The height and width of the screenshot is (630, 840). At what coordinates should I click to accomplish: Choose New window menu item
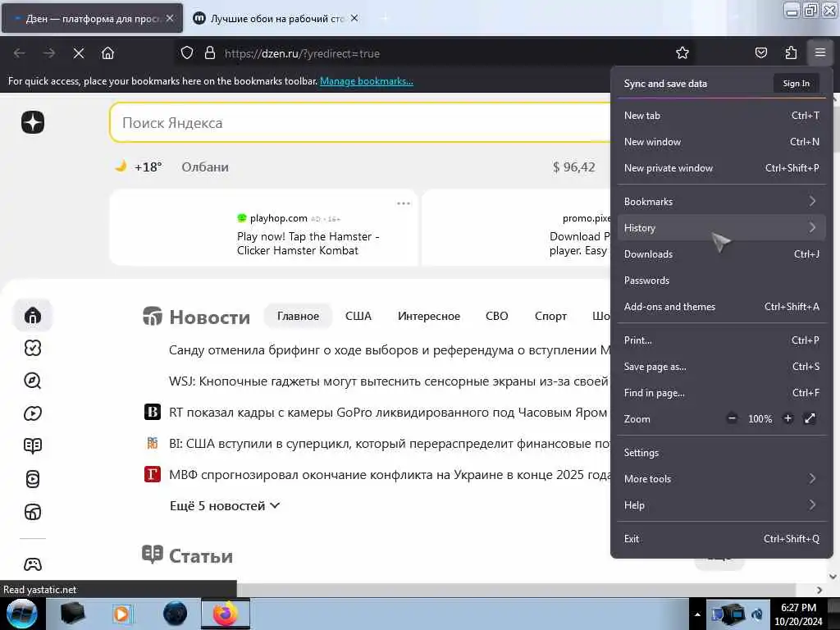point(721,141)
